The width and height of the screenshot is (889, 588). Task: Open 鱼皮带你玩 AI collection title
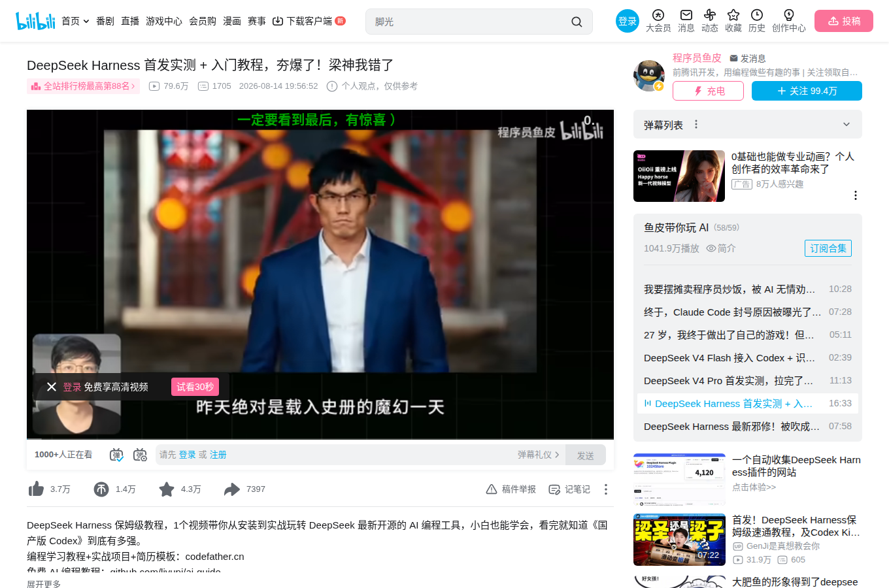[676, 227]
